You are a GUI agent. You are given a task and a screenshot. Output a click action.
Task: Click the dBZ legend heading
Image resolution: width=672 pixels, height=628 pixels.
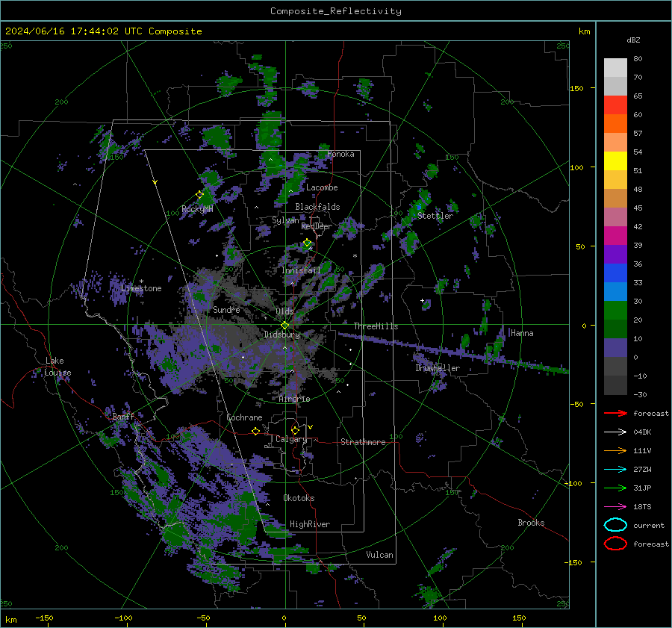coord(633,40)
